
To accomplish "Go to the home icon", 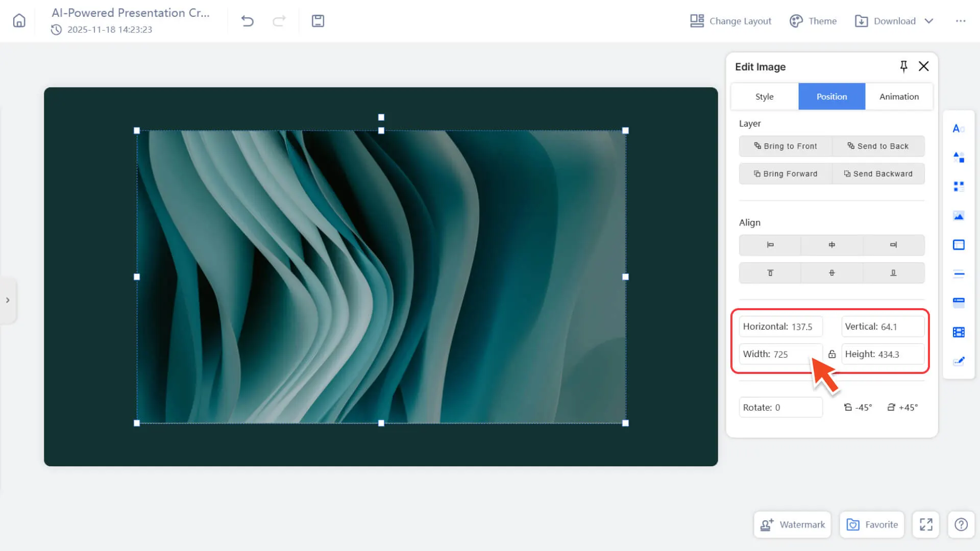I will click(x=19, y=21).
